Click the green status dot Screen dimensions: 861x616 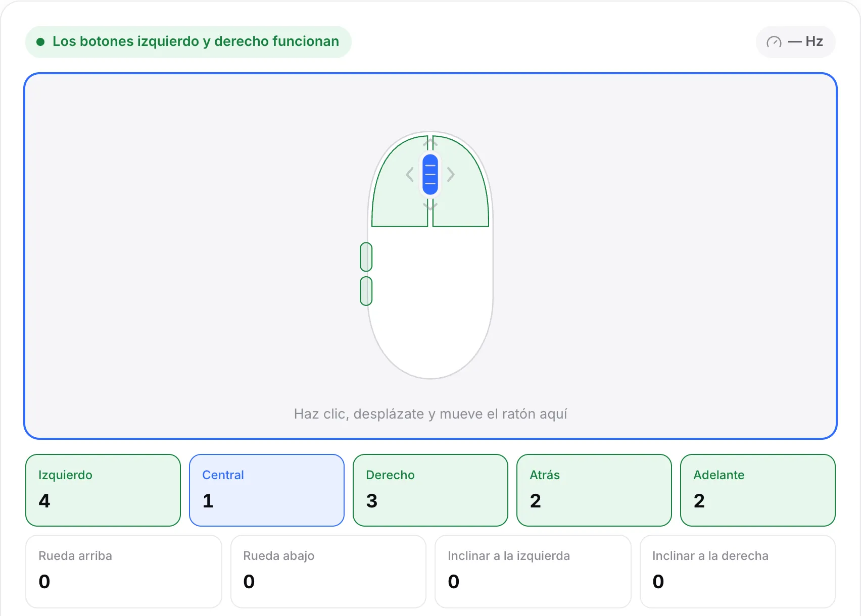point(40,42)
